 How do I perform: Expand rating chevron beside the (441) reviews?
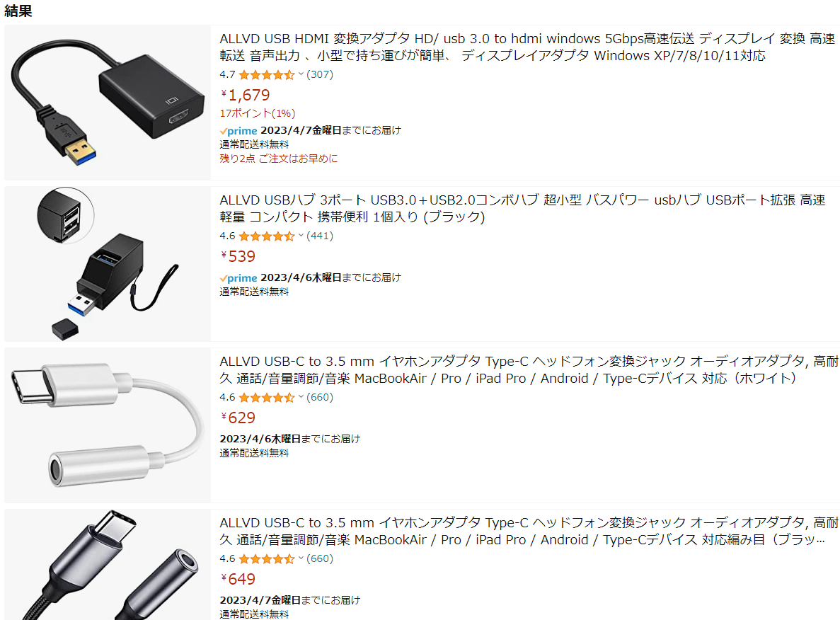(x=301, y=236)
